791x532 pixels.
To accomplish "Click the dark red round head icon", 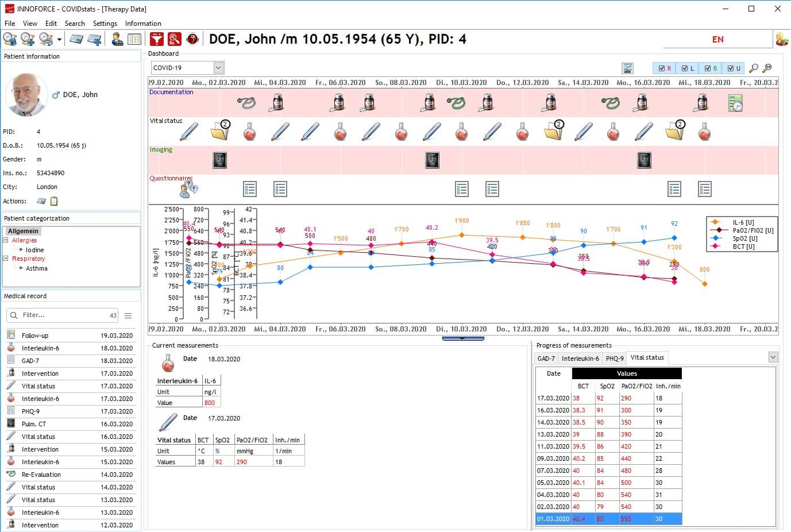I will point(192,39).
